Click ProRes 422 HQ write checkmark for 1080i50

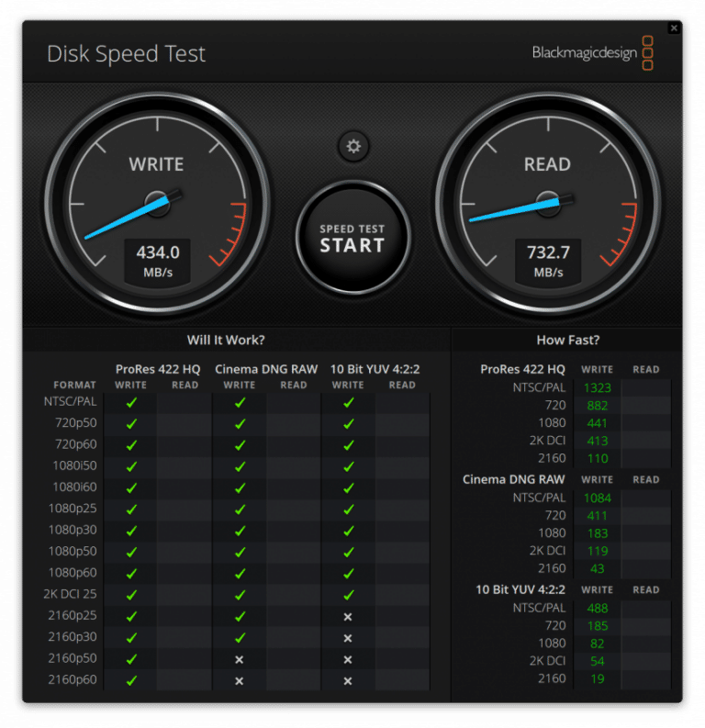pyautogui.click(x=132, y=466)
